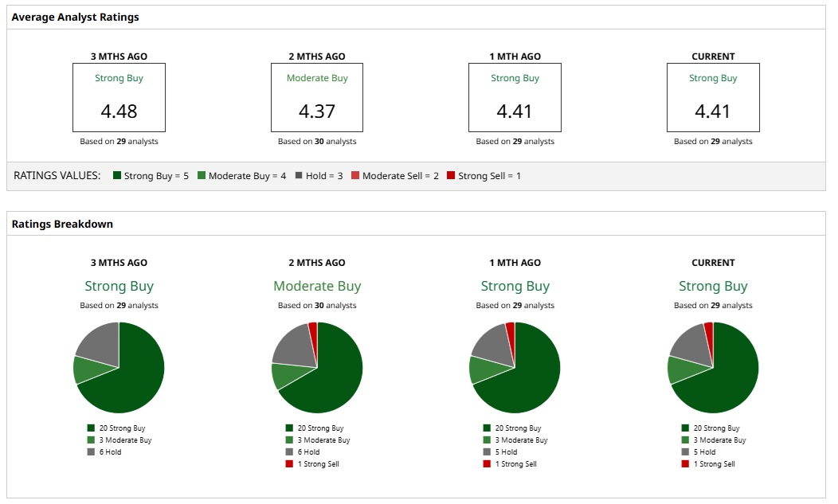838x504 pixels.
Task: Click the 1 MTH AGO pie chart
Action: [515, 368]
